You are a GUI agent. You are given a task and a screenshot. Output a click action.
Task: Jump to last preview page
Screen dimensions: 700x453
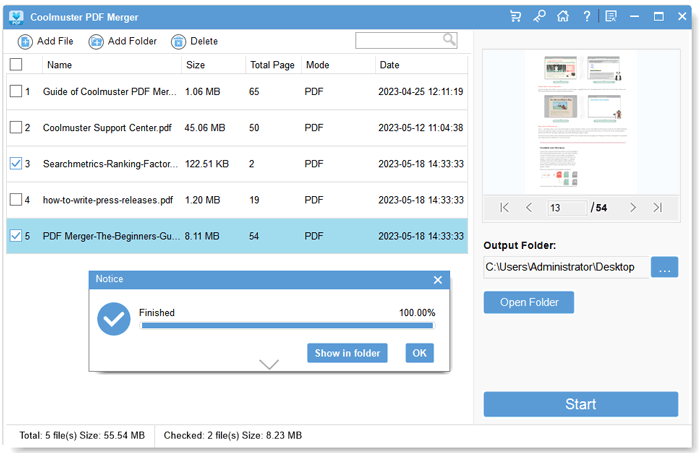tap(658, 207)
